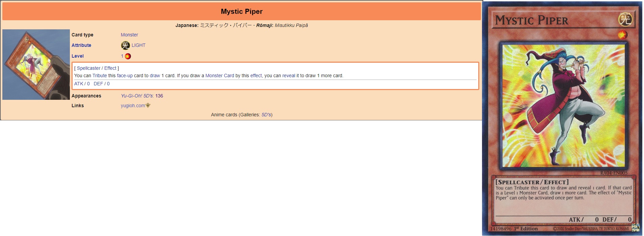Click the icon next to yugioh.com

148,106
